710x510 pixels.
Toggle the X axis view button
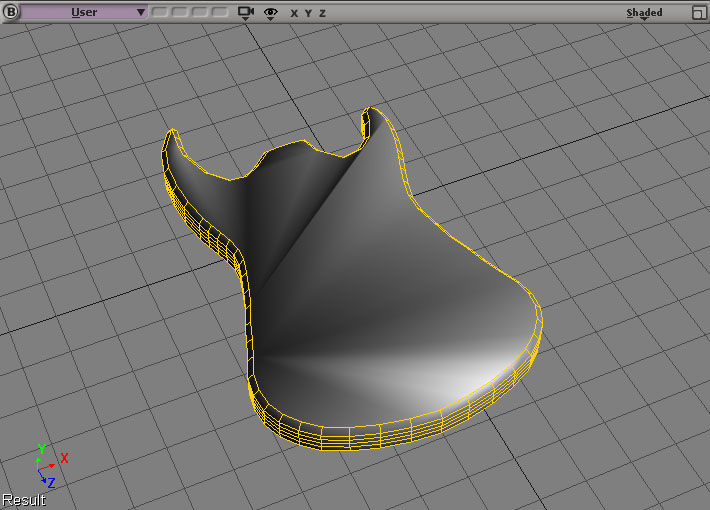coord(294,13)
